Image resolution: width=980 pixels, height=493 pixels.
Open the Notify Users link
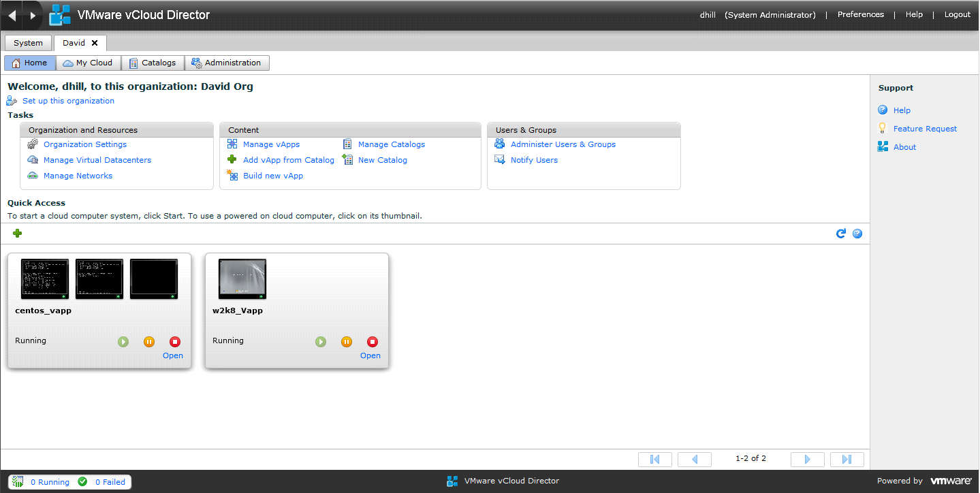click(534, 160)
